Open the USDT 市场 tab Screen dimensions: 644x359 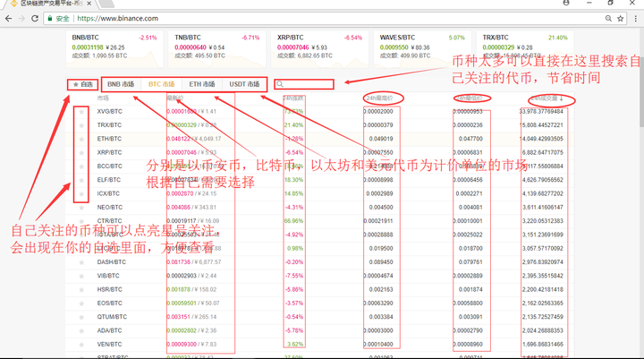click(x=244, y=84)
